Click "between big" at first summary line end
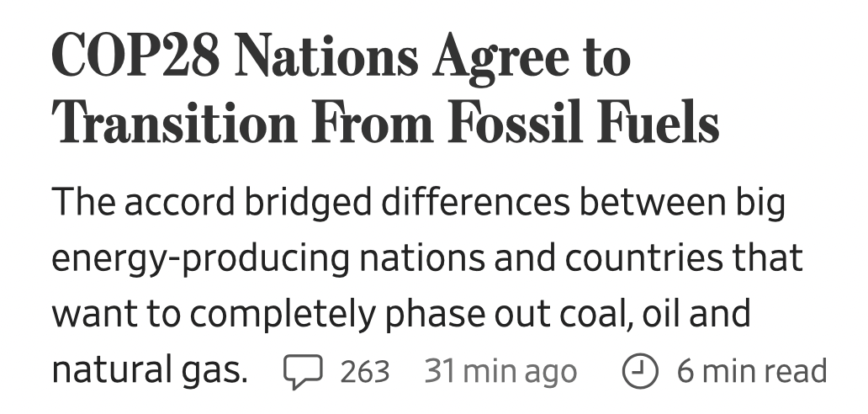The width and height of the screenshot is (868, 414). (x=683, y=203)
